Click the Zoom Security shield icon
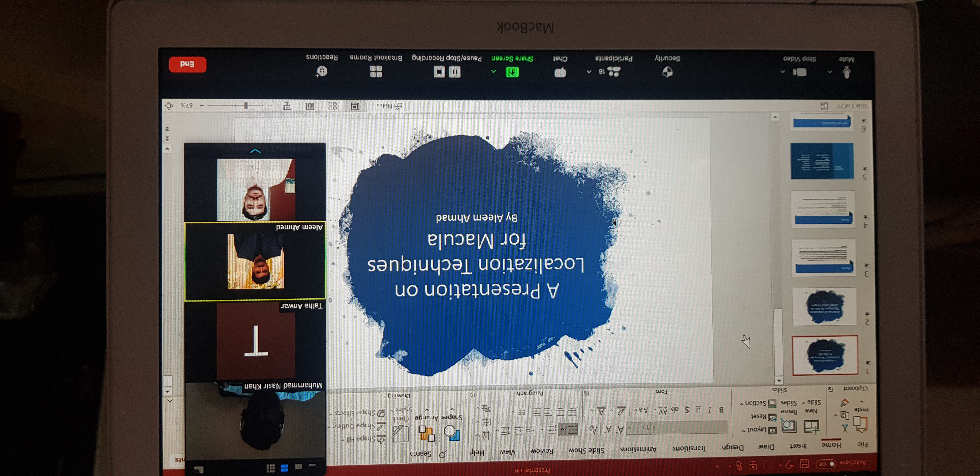Viewport: 980px width, 476px height. point(667,71)
